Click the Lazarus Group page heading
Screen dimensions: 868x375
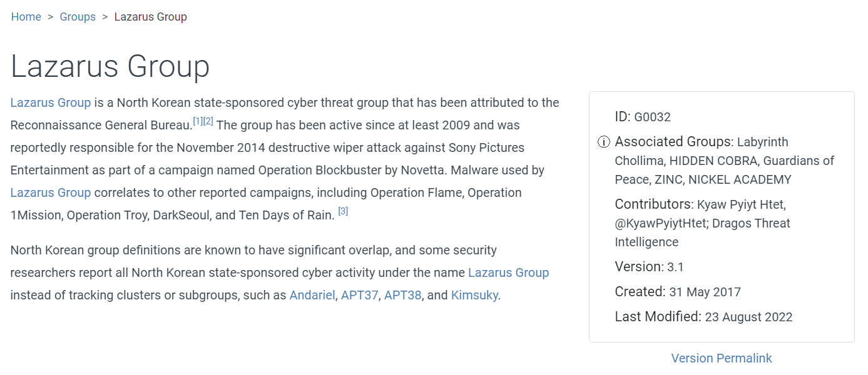[x=110, y=66]
